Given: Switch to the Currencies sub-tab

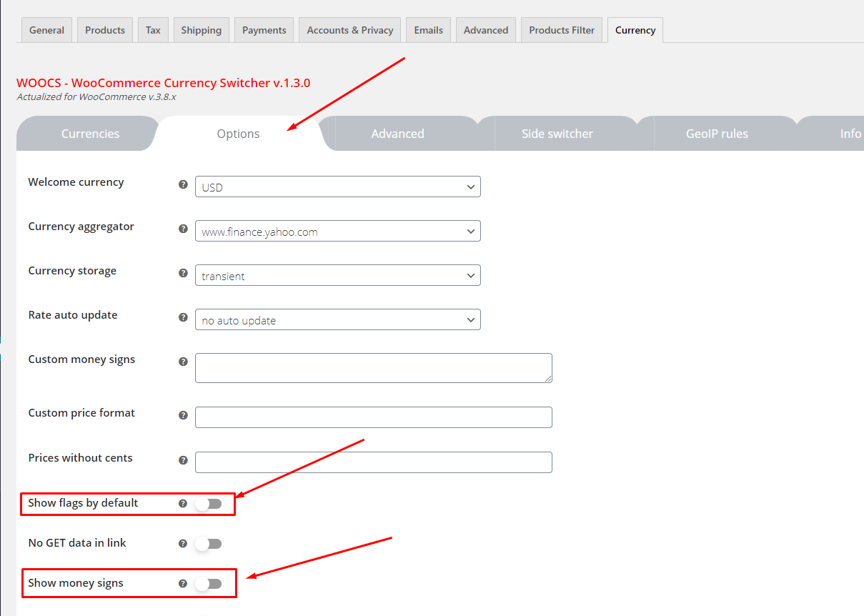Looking at the screenshot, I should (90, 134).
